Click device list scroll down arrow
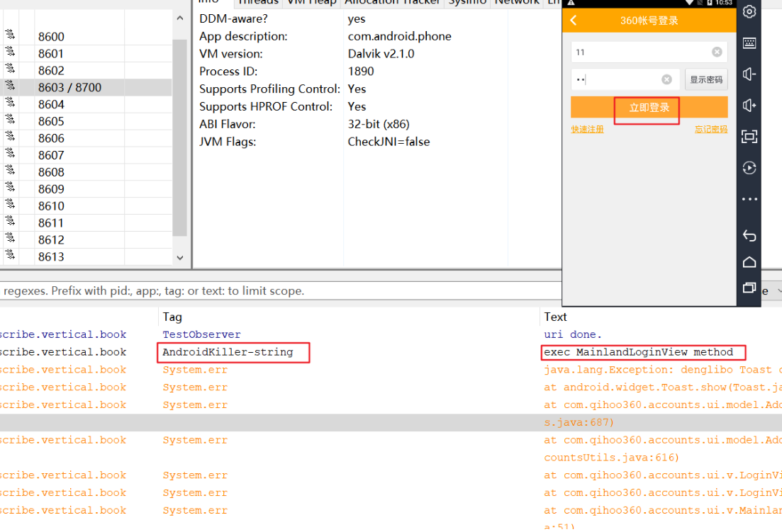This screenshot has width=782, height=532. click(x=180, y=258)
